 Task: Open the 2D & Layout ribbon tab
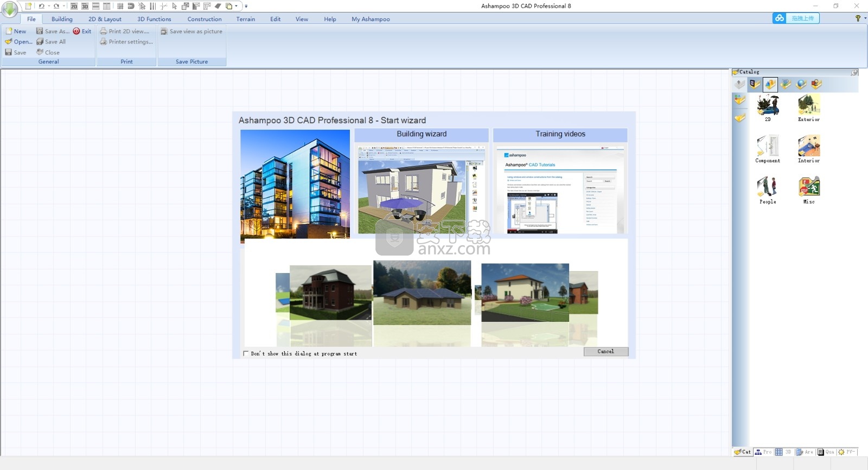point(105,19)
